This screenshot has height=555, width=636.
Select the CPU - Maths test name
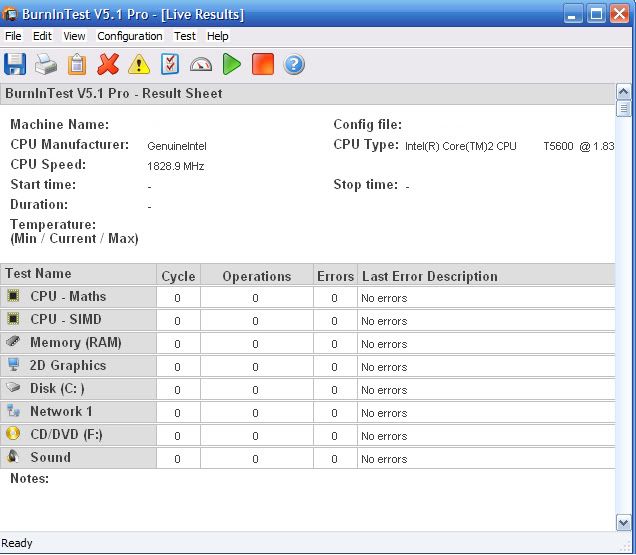(68, 296)
